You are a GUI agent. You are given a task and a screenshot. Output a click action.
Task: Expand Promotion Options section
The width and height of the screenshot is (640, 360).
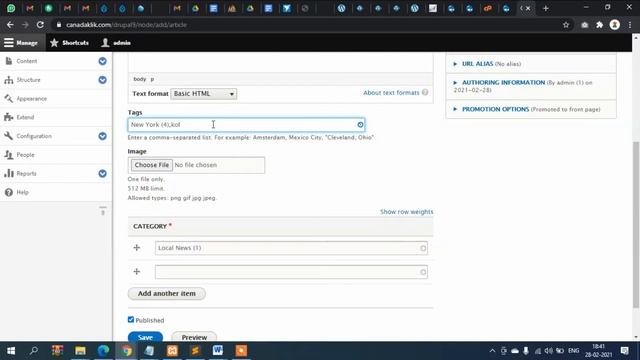pyautogui.click(x=495, y=109)
